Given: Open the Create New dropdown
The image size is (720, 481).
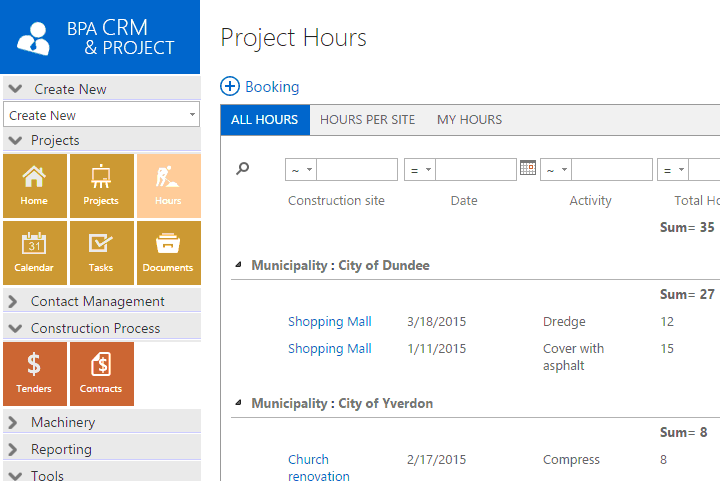Looking at the screenshot, I should 101,115.
